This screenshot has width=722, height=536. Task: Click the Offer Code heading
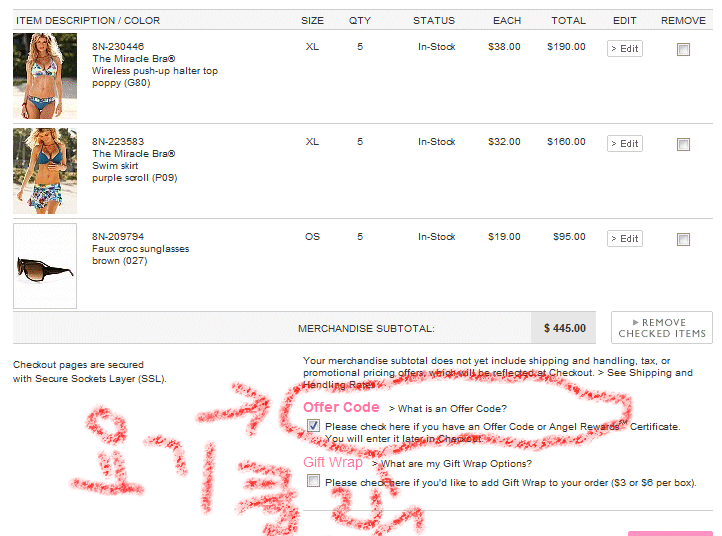tap(341, 407)
